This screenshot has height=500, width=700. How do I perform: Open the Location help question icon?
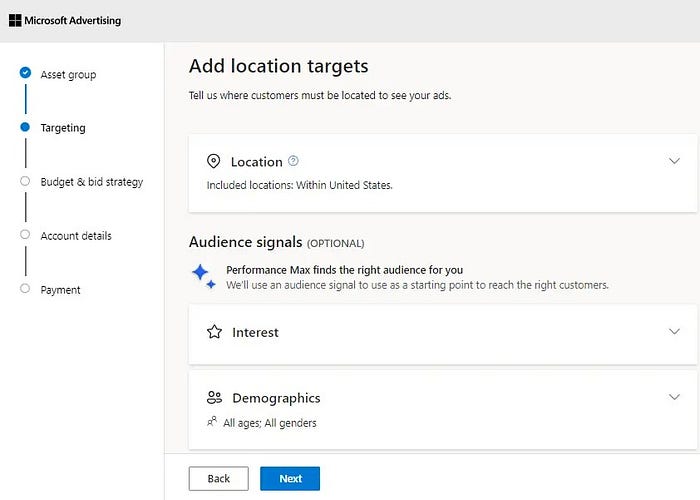293,160
